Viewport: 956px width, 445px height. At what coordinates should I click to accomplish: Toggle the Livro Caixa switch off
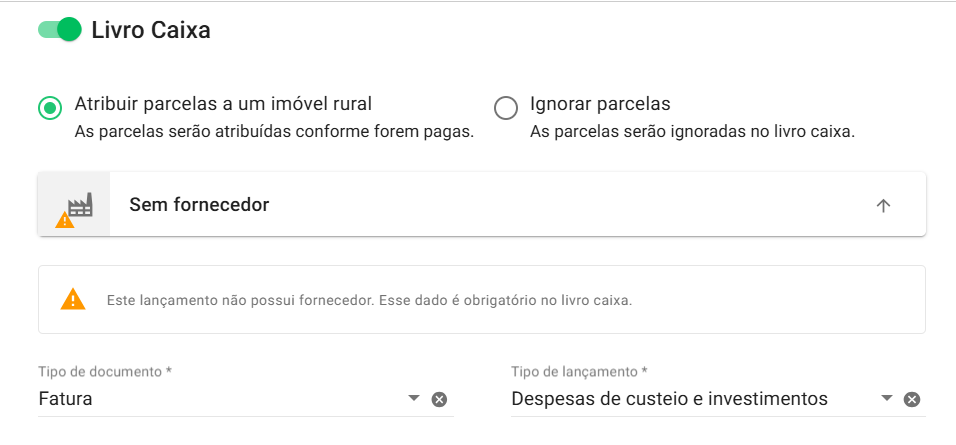[59, 30]
